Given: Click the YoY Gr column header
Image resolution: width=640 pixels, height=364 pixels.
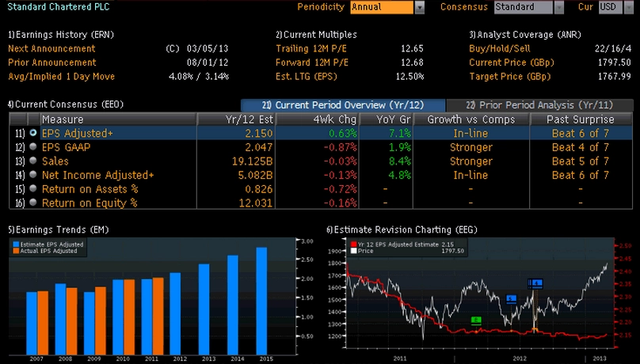Looking at the screenshot, I should (x=386, y=119).
